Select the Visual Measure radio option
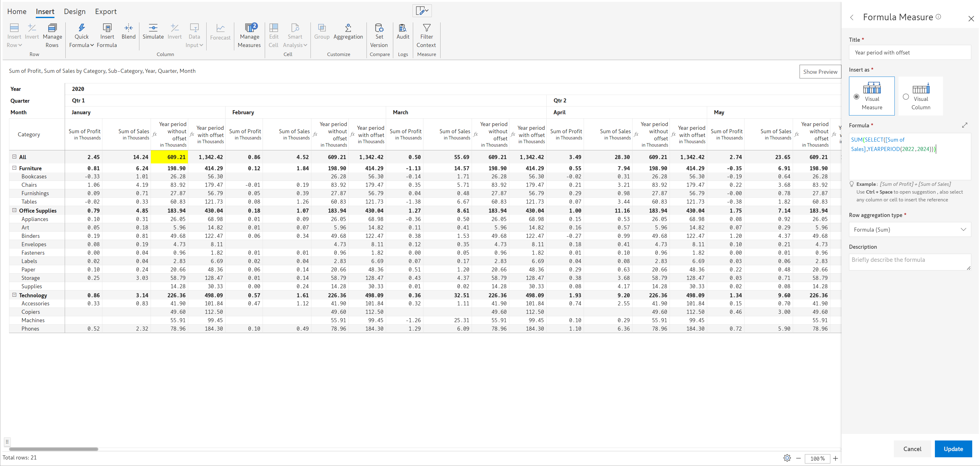Image resolution: width=980 pixels, height=466 pixels. click(856, 97)
